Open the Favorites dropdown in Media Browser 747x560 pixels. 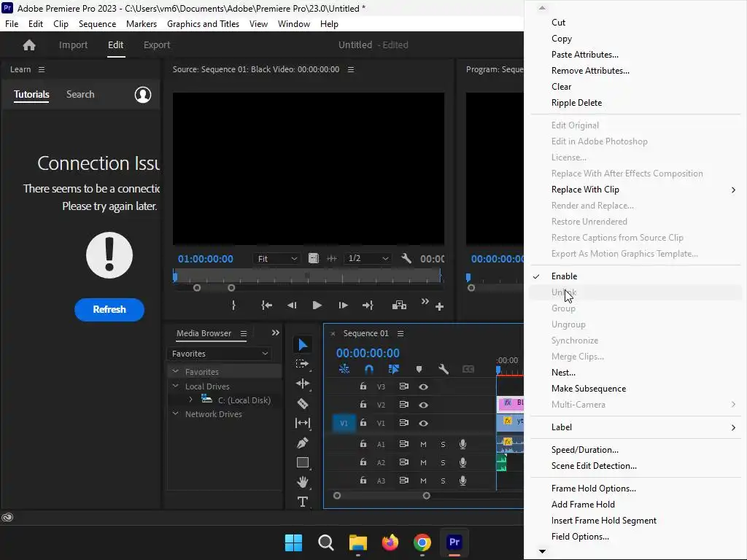click(219, 354)
